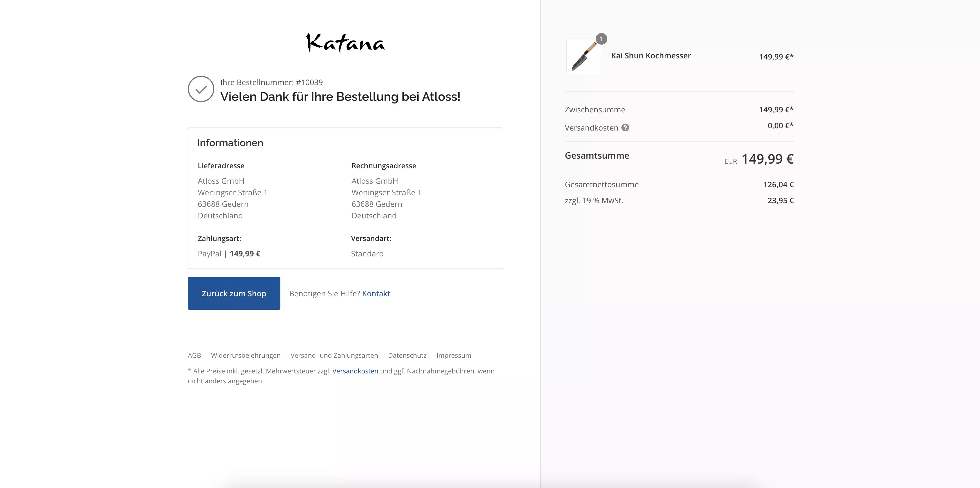Click the net total 126,04 €
The width and height of the screenshot is (980, 488).
click(778, 185)
